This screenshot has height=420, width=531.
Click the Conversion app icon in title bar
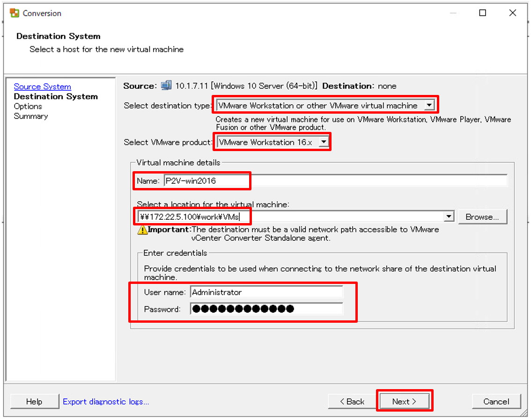click(x=15, y=13)
